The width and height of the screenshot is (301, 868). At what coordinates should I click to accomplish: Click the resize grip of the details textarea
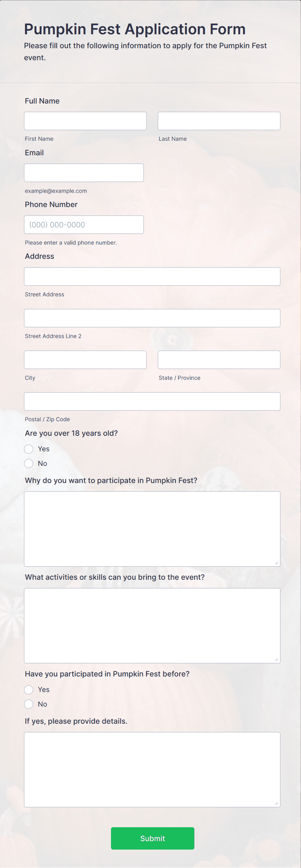(x=277, y=804)
